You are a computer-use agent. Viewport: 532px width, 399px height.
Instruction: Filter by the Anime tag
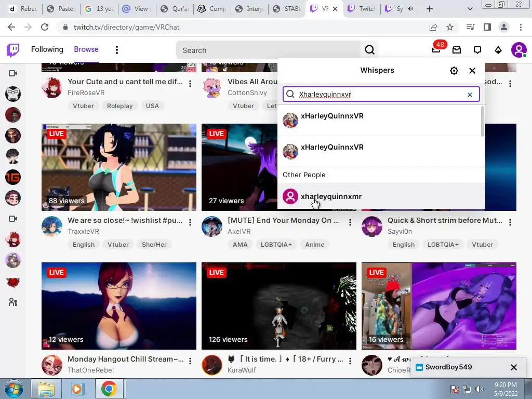[x=314, y=245]
